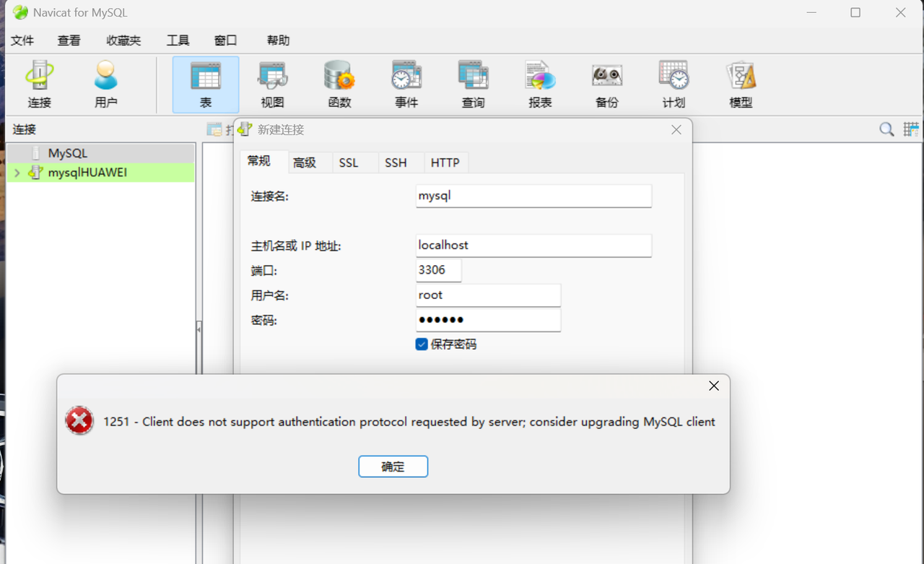924x564 pixels.
Task: Open the 视图 (View) toolbar icon
Action: click(x=273, y=84)
